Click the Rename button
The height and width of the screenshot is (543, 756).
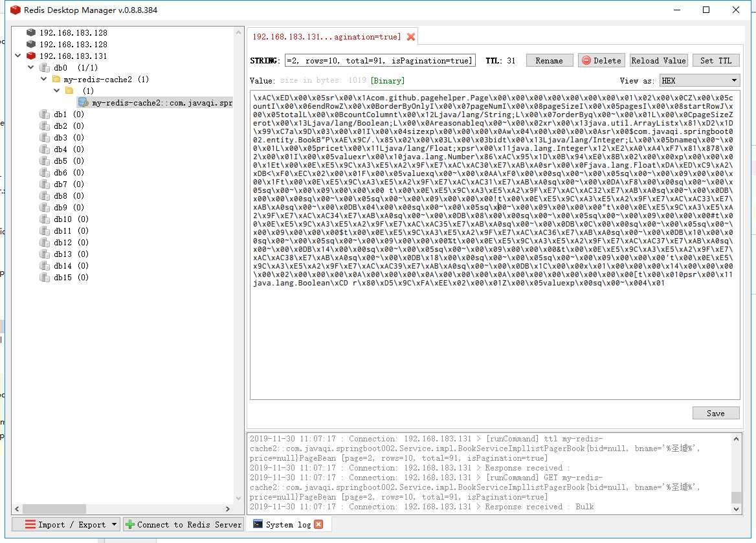click(x=549, y=60)
